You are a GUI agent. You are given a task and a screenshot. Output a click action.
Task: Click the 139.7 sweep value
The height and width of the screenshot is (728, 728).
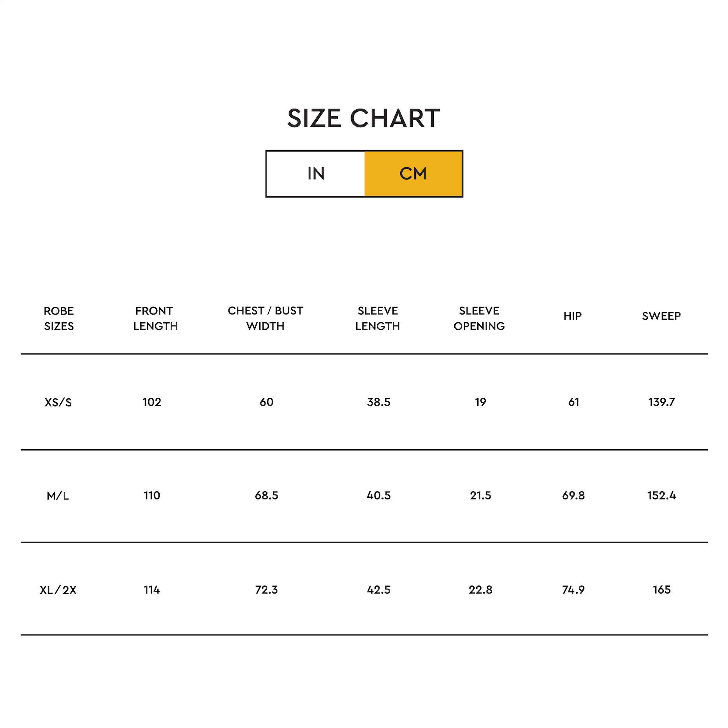click(662, 402)
